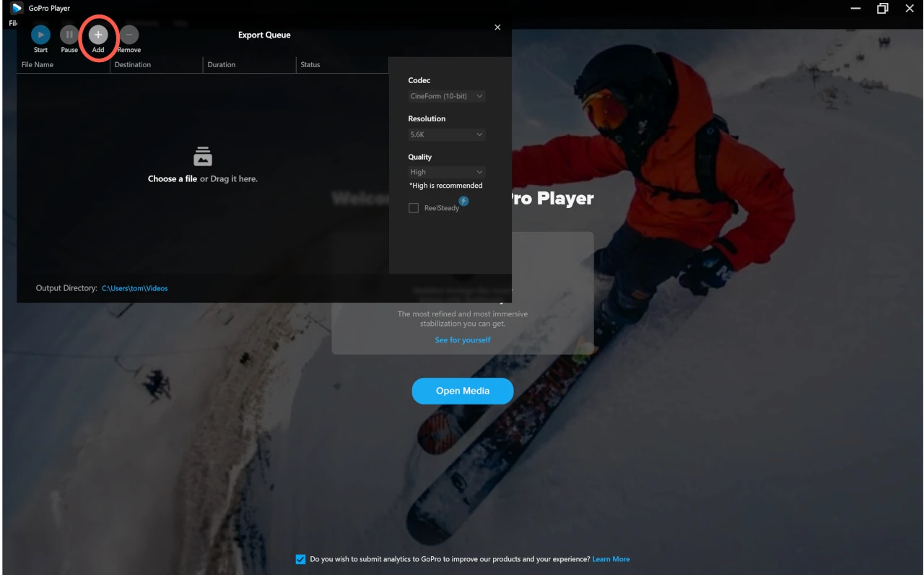Click the Choose a file link
The width and height of the screenshot is (924, 575).
(x=172, y=178)
